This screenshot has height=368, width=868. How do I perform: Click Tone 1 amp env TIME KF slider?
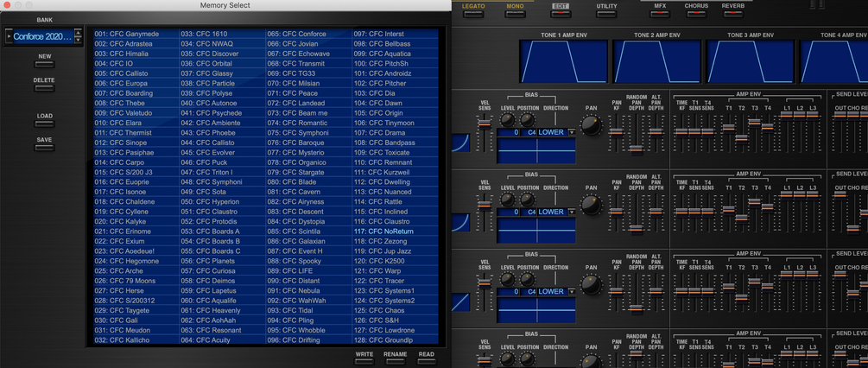tap(681, 131)
